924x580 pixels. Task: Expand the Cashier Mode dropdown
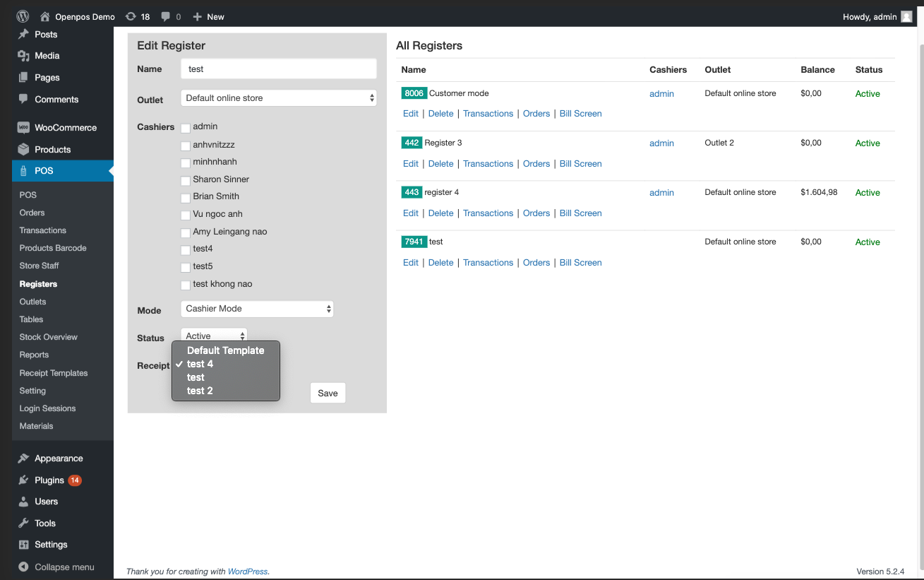pyautogui.click(x=257, y=309)
